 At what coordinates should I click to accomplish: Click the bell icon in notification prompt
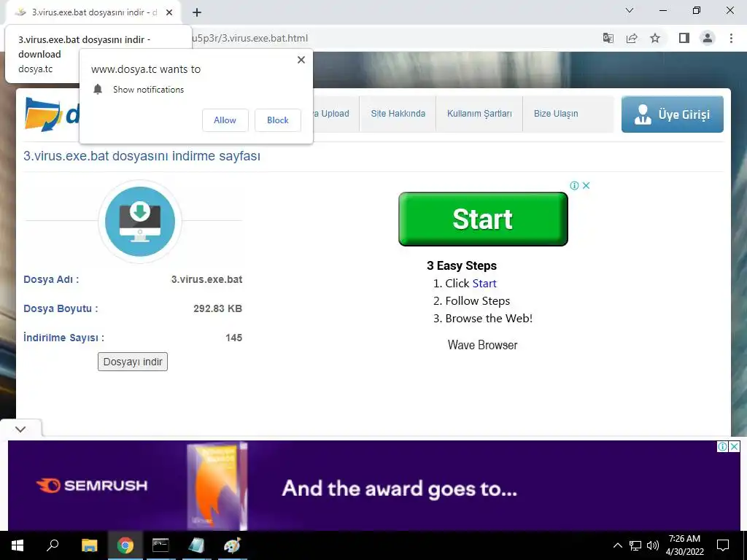pyautogui.click(x=98, y=90)
